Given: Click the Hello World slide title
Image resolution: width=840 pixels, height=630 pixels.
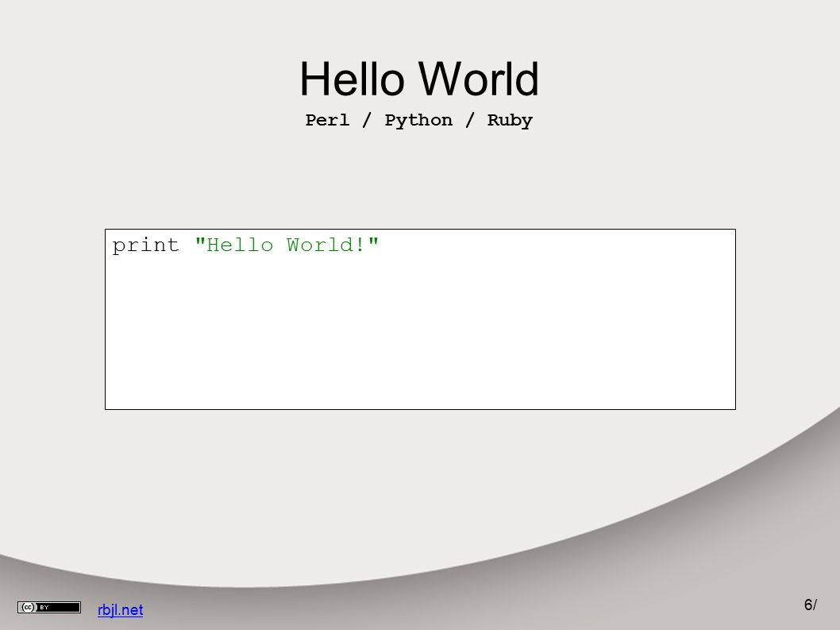Looking at the screenshot, I should (x=419, y=79).
